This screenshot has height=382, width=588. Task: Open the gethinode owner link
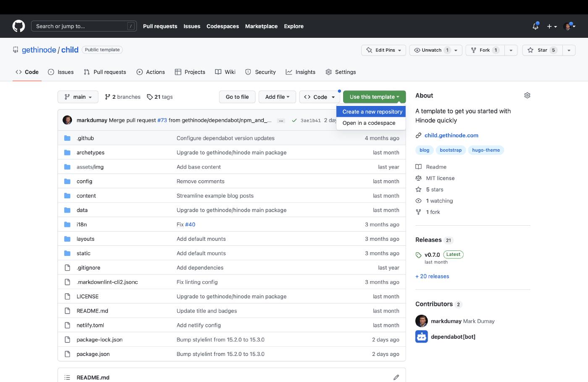coord(39,50)
